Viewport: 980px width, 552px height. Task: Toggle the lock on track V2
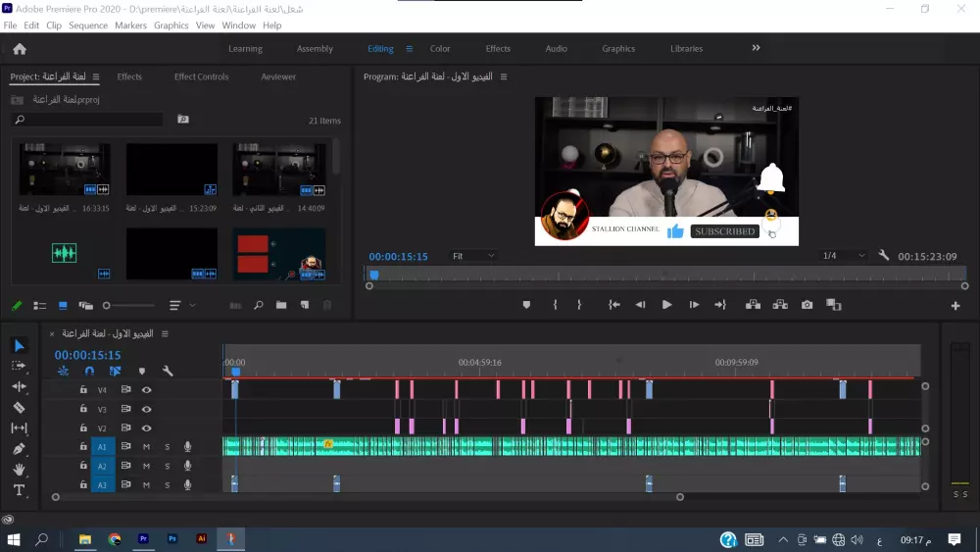pos(83,428)
